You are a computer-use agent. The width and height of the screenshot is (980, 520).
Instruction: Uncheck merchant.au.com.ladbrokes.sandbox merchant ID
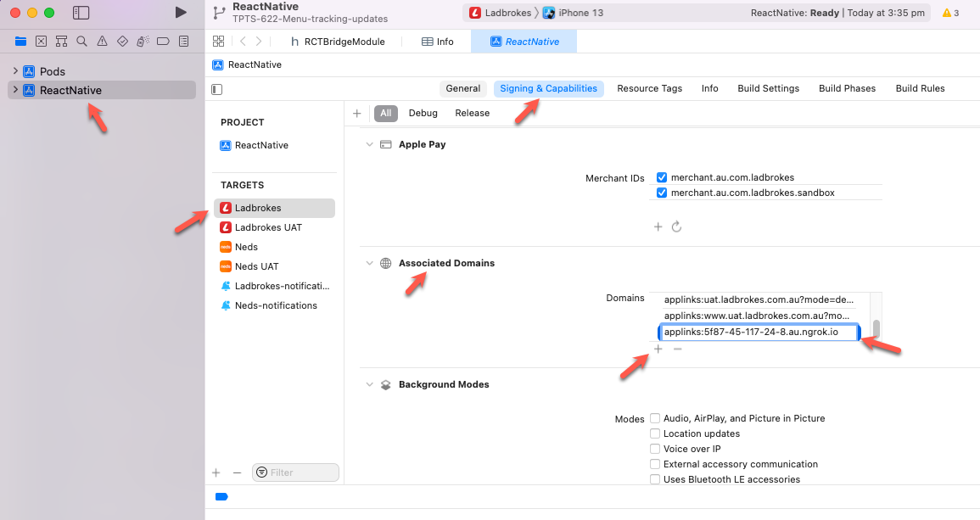click(x=662, y=193)
